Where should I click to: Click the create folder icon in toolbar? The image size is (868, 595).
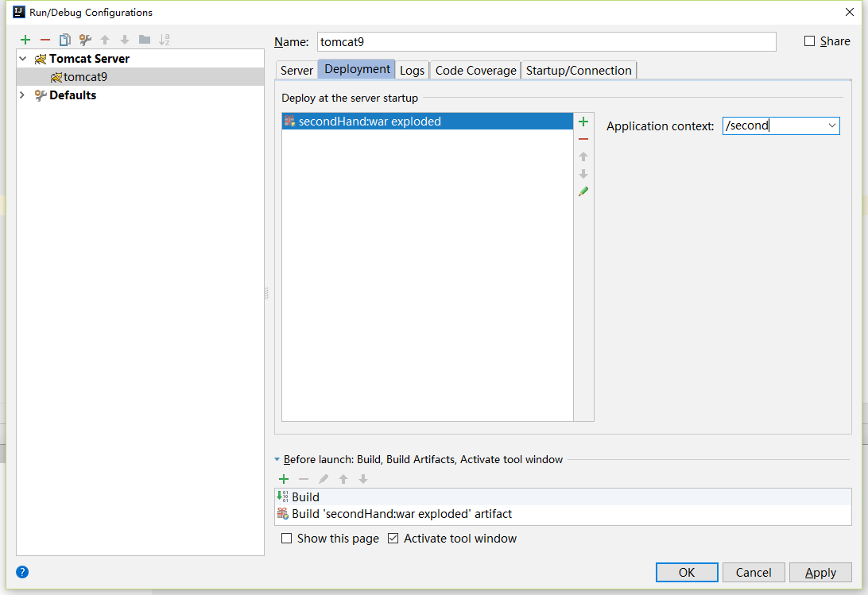pyautogui.click(x=145, y=40)
